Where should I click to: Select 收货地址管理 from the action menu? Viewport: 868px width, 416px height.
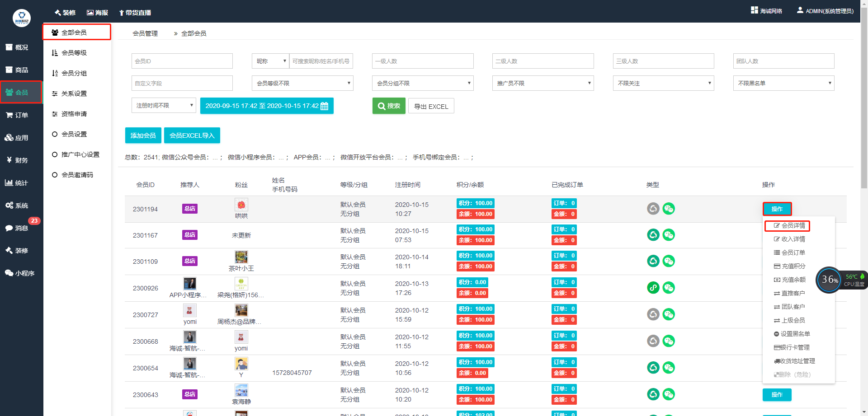point(794,361)
